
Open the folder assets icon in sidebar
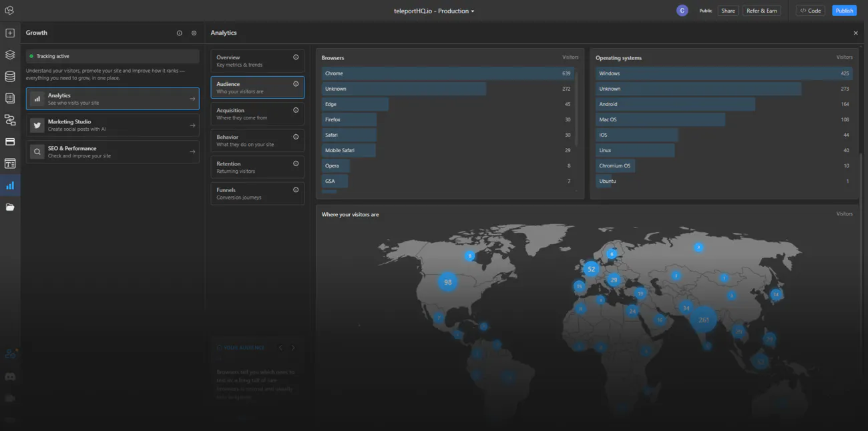coord(10,207)
